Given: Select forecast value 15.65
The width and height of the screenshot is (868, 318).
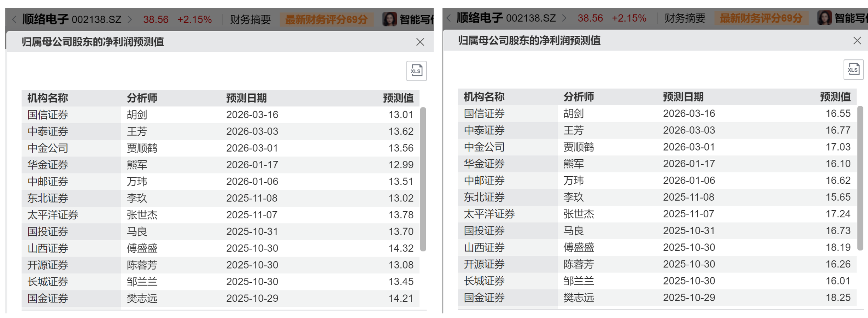Looking at the screenshot, I should point(838,197).
